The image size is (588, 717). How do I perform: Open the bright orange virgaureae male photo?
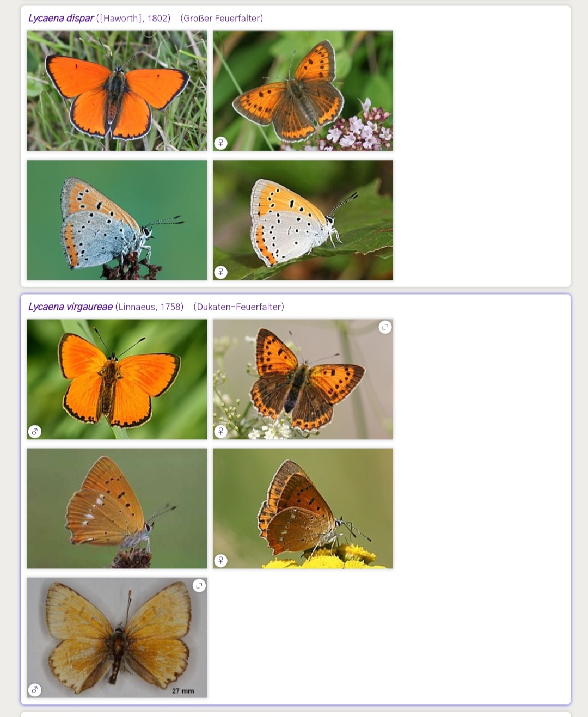[117, 379]
